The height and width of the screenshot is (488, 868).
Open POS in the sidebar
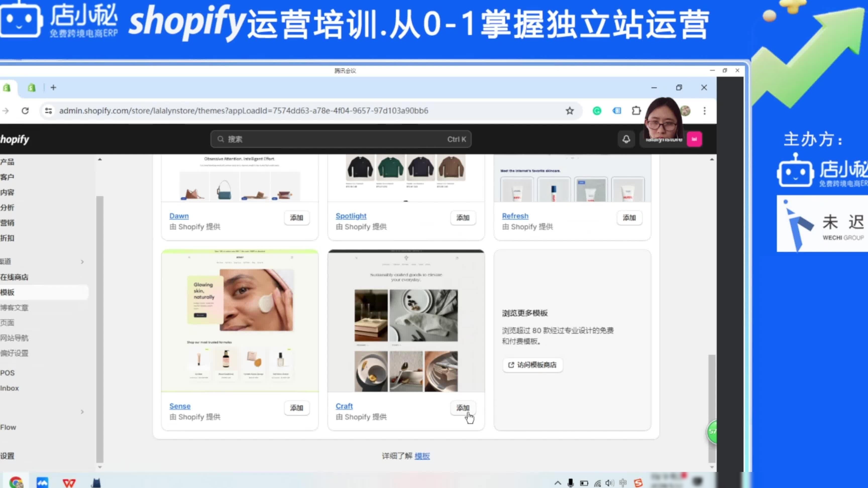[8, 373]
